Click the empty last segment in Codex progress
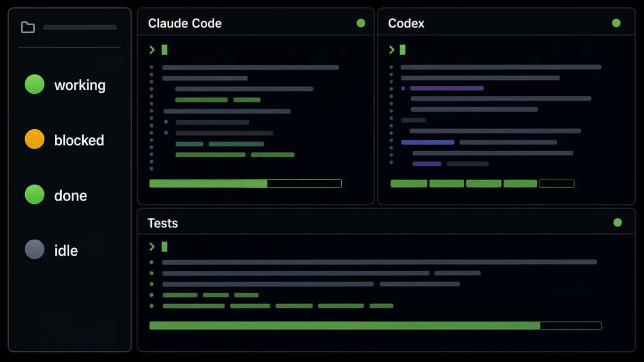This screenshot has height=362, width=644. coord(557,183)
